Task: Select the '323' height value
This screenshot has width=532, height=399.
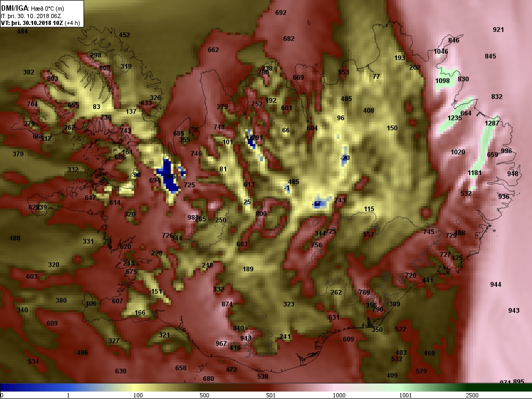Action: [289, 304]
